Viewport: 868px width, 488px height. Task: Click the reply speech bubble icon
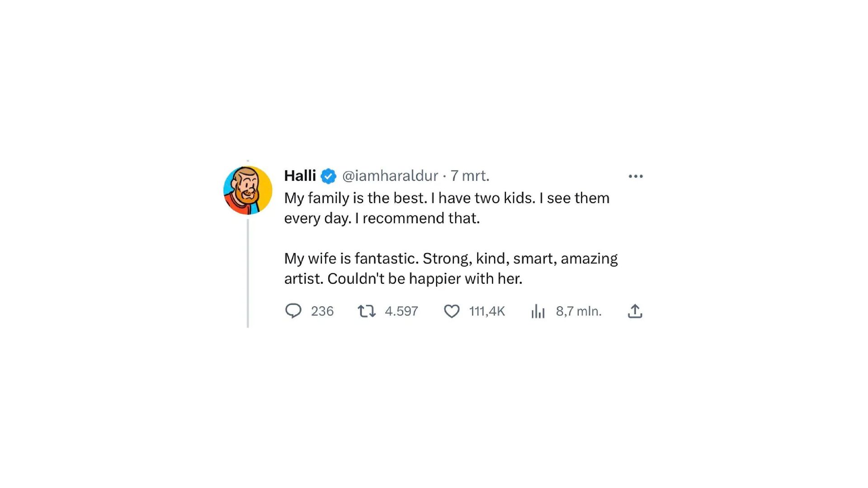pyautogui.click(x=293, y=311)
